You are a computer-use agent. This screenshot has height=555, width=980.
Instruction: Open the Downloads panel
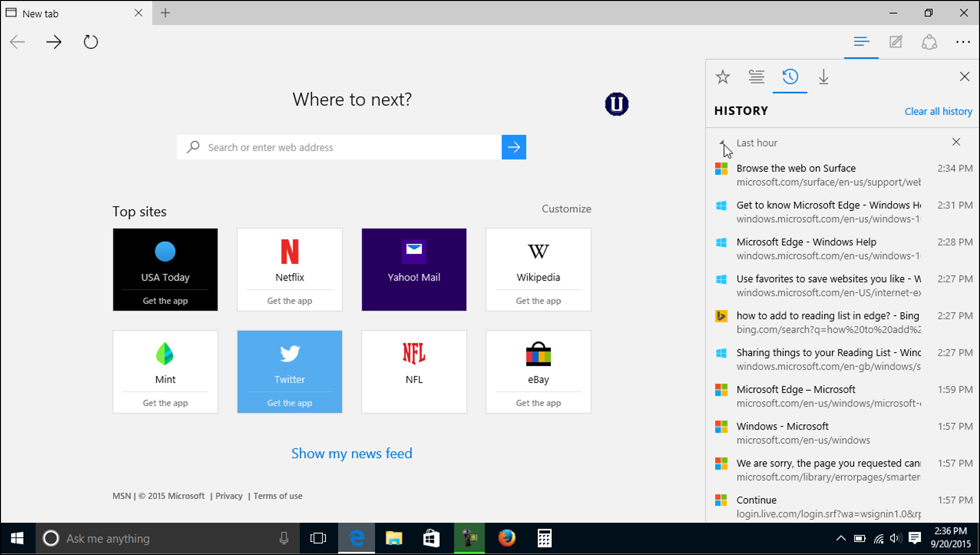point(824,77)
